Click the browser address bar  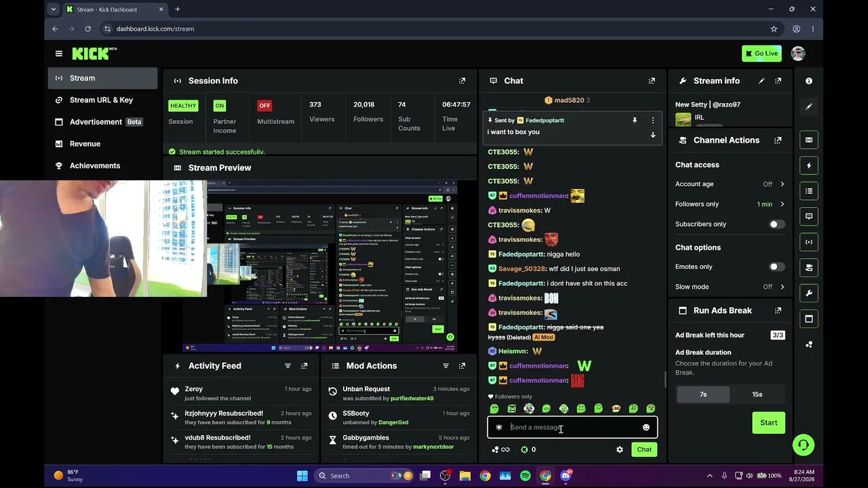(434, 29)
